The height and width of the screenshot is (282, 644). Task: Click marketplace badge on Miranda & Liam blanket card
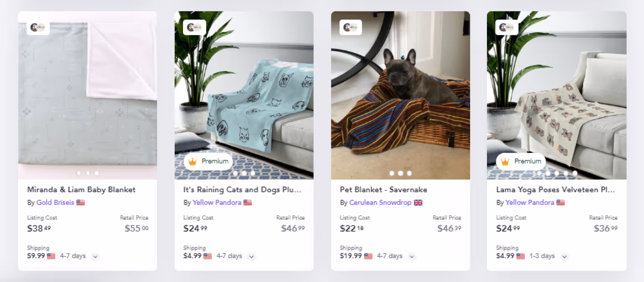pyautogui.click(x=38, y=27)
